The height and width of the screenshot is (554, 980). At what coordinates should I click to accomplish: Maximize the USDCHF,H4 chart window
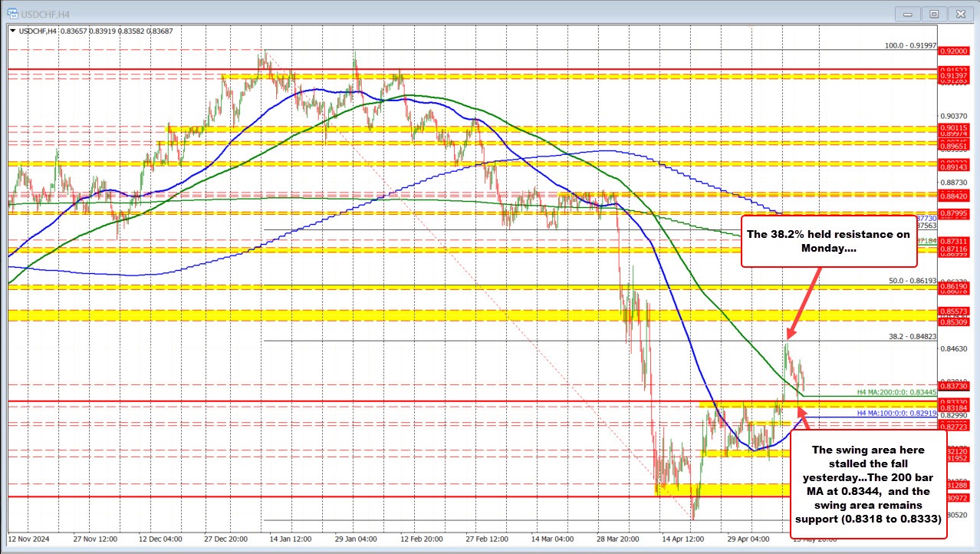click(x=933, y=14)
